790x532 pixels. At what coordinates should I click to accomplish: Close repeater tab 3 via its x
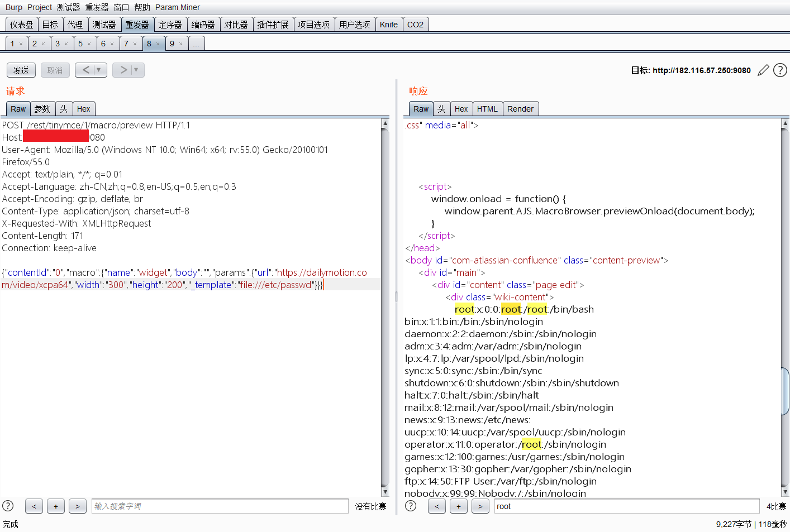click(x=66, y=44)
